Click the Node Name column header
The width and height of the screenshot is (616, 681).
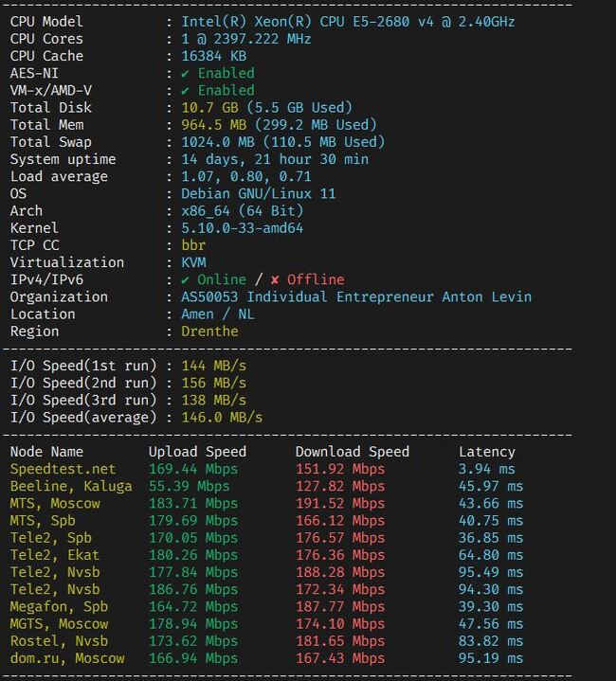[46, 452]
